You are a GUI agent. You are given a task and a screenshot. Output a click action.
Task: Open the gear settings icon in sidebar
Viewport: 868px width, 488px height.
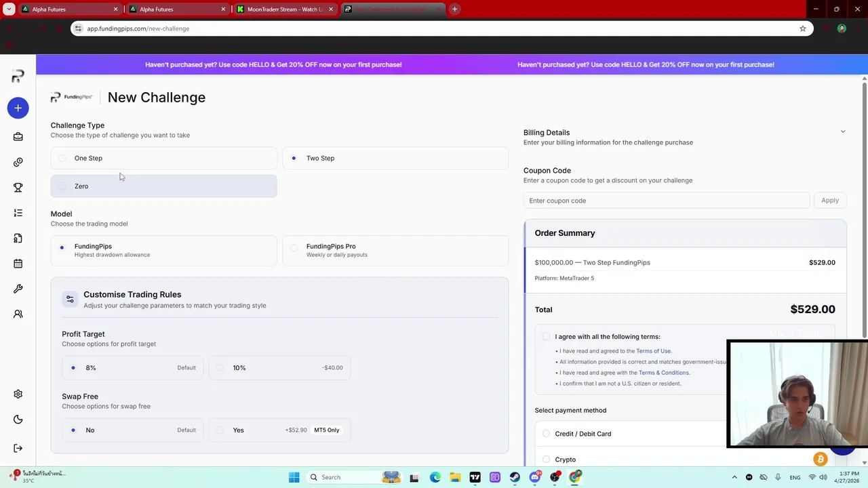coord(18,394)
